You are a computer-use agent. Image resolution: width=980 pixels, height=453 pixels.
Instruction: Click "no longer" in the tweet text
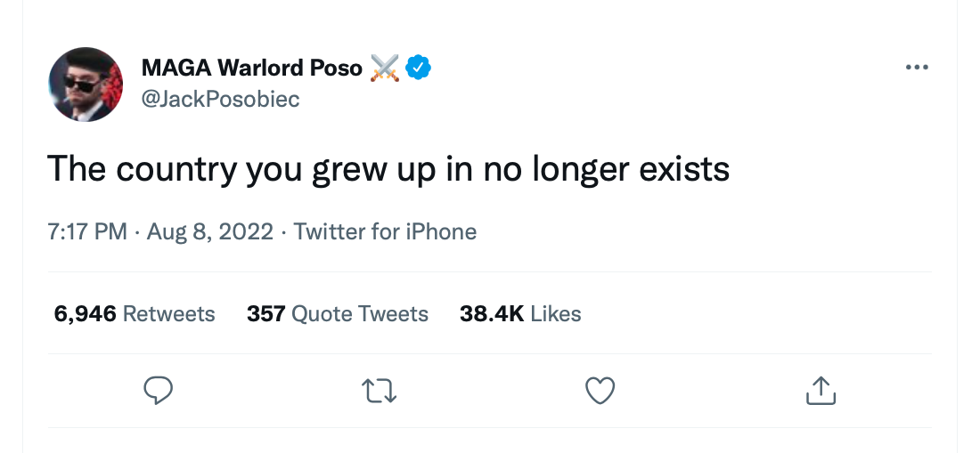(x=546, y=169)
